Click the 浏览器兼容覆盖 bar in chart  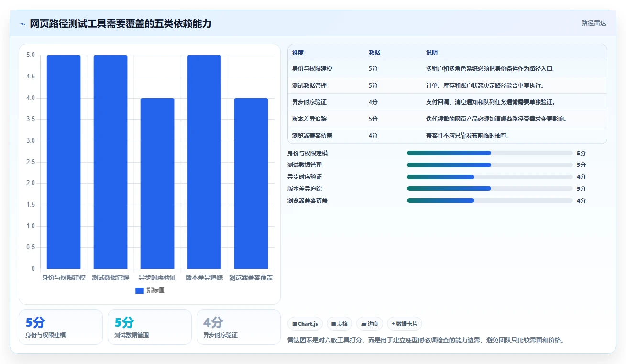[x=251, y=183]
